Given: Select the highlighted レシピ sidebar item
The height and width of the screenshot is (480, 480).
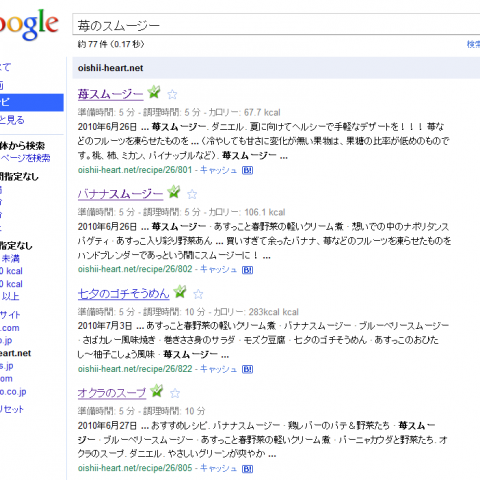Looking at the screenshot, I should point(32,102).
